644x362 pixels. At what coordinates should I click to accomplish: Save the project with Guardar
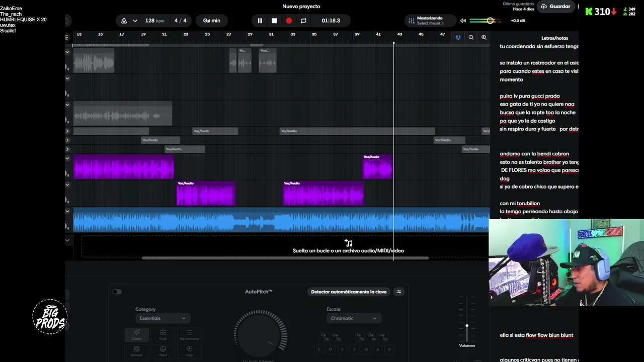point(556,7)
